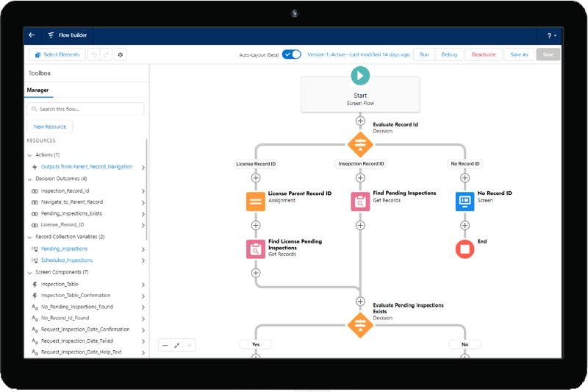This screenshot has width=588, height=392.
Task: Zoom in canvas with plus button
Action: [x=189, y=345]
